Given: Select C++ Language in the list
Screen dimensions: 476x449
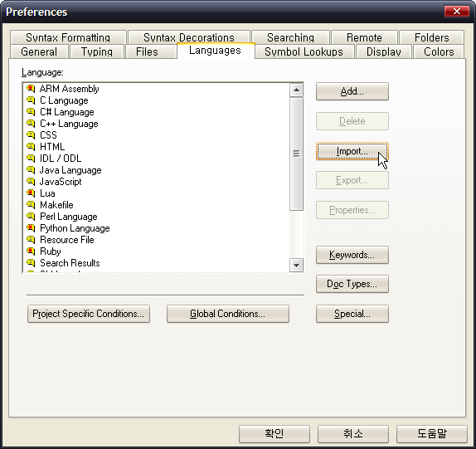Looking at the screenshot, I should pyautogui.click(x=69, y=124).
